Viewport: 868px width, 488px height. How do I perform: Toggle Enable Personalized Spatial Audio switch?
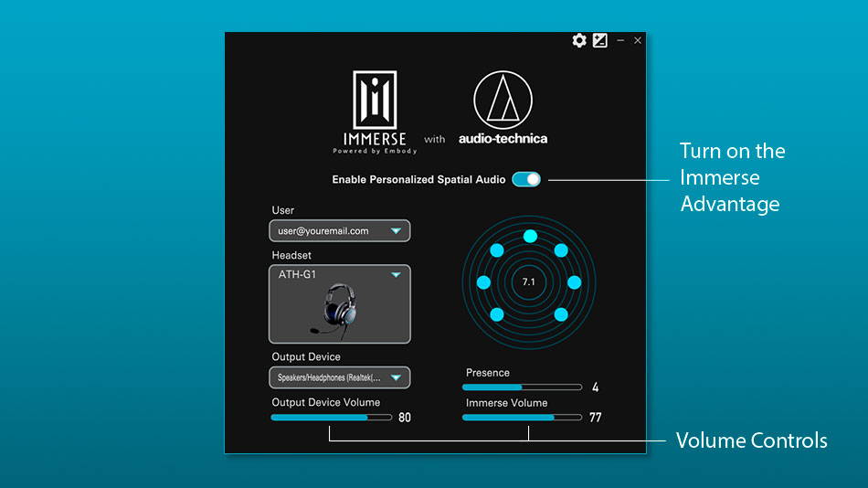click(526, 179)
